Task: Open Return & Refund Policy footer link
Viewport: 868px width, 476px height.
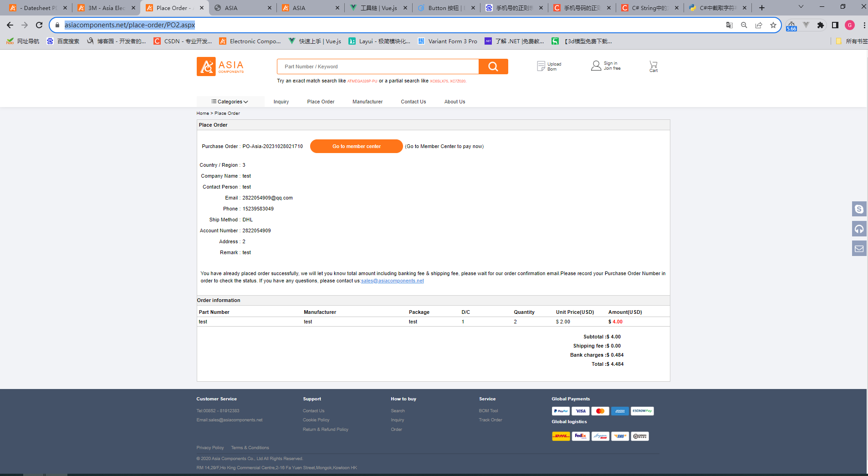Action: 325,430
